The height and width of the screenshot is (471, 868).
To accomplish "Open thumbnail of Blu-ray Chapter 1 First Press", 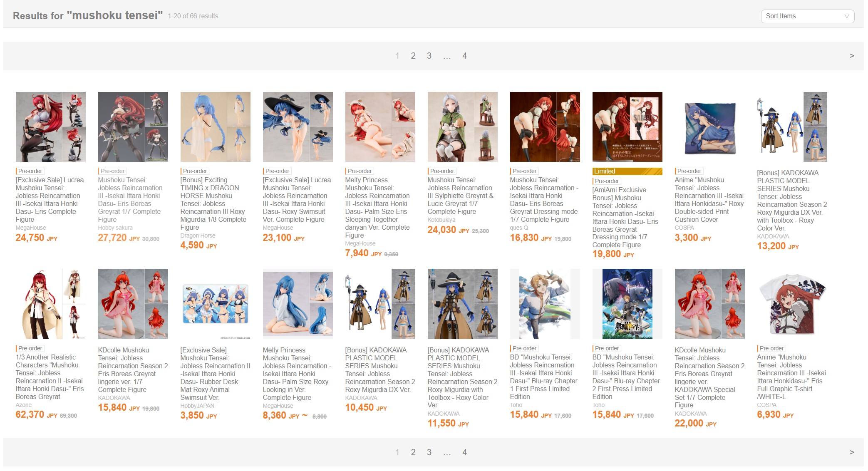I will click(545, 304).
